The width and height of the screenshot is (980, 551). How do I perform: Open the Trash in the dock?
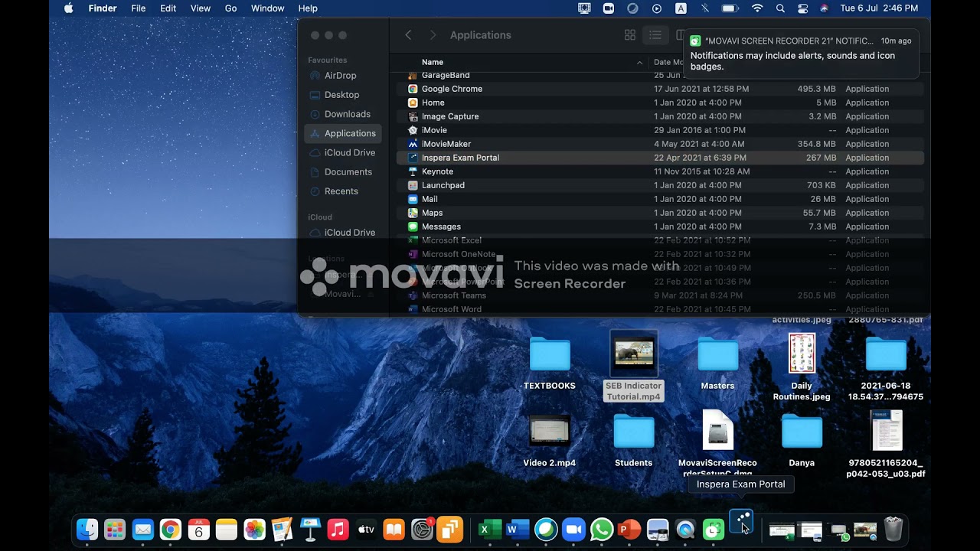pyautogui.click(x=893, y=530)
